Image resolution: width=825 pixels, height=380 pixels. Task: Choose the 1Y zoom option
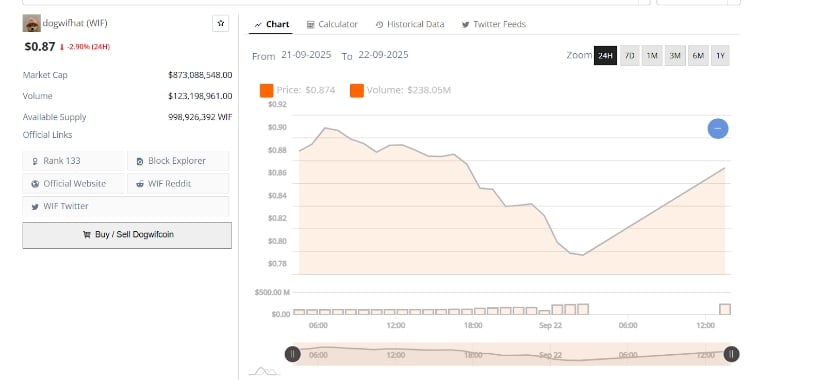[x=720, y=55]
